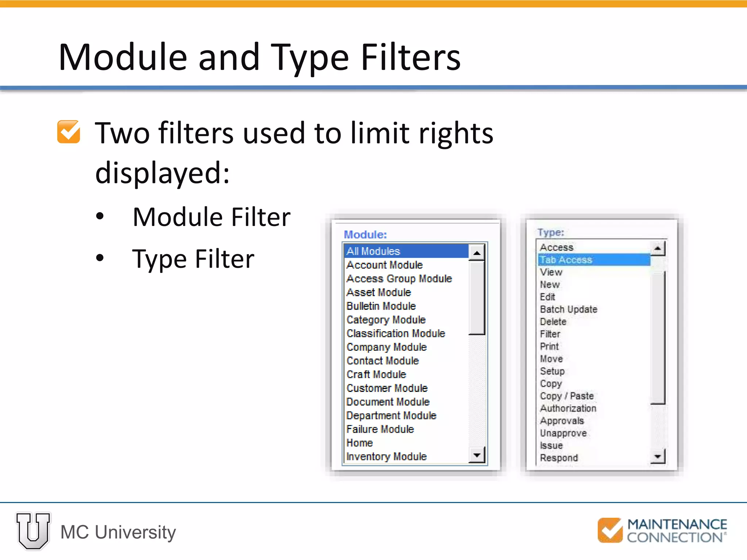The height and width of the screenshot is (560, 747).
Task: Click Type list scroll-up arrow
Action: click(658, 249)
